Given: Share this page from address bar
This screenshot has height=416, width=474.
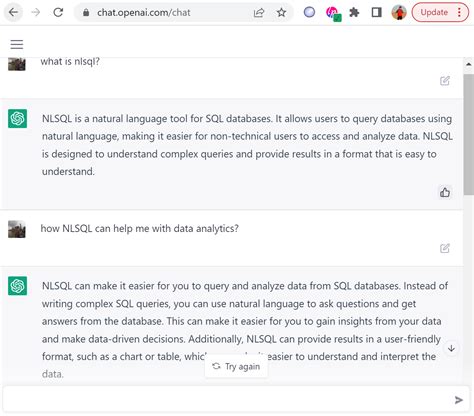Looking at the screenshot, I should (259, 13).
